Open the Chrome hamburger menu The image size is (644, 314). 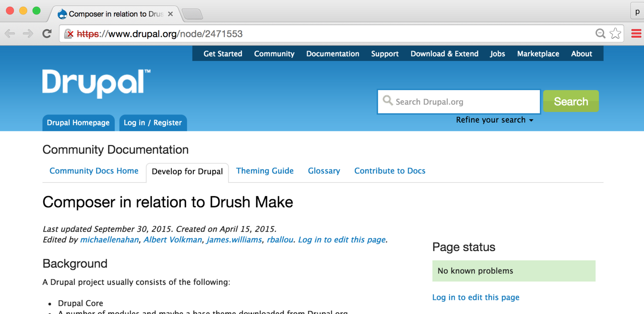(x=636, y=33)
